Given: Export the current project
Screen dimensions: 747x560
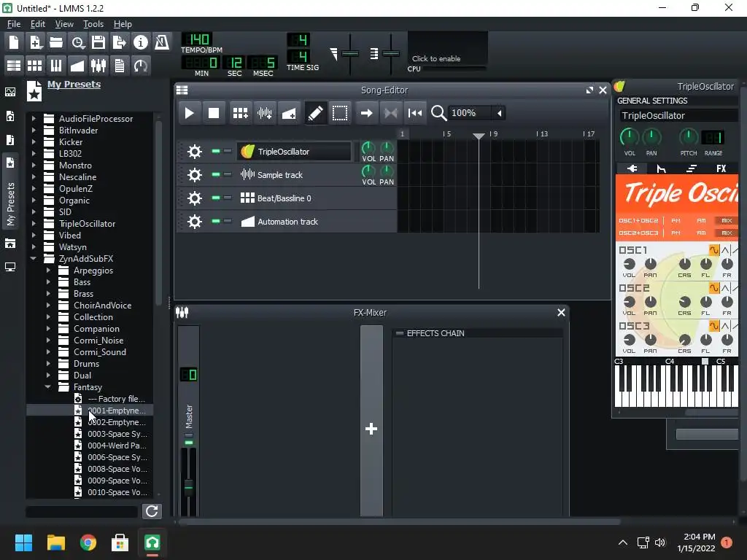Looking at the screenshot, I should [120, 42].
